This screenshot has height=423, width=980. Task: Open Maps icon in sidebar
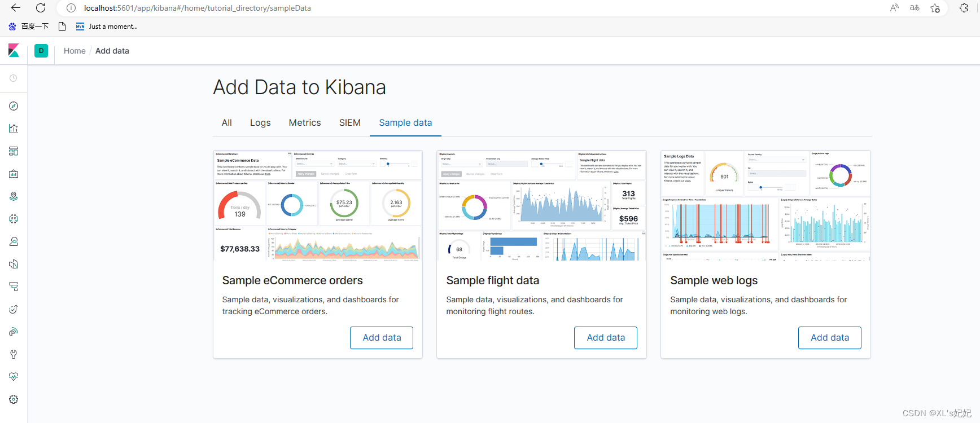point(14,196)
